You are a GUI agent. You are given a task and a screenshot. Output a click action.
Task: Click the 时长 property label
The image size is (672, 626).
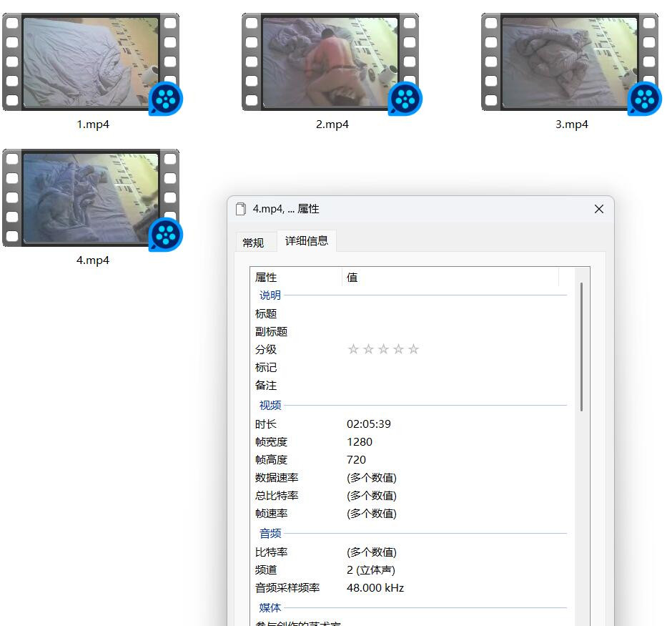266,424
